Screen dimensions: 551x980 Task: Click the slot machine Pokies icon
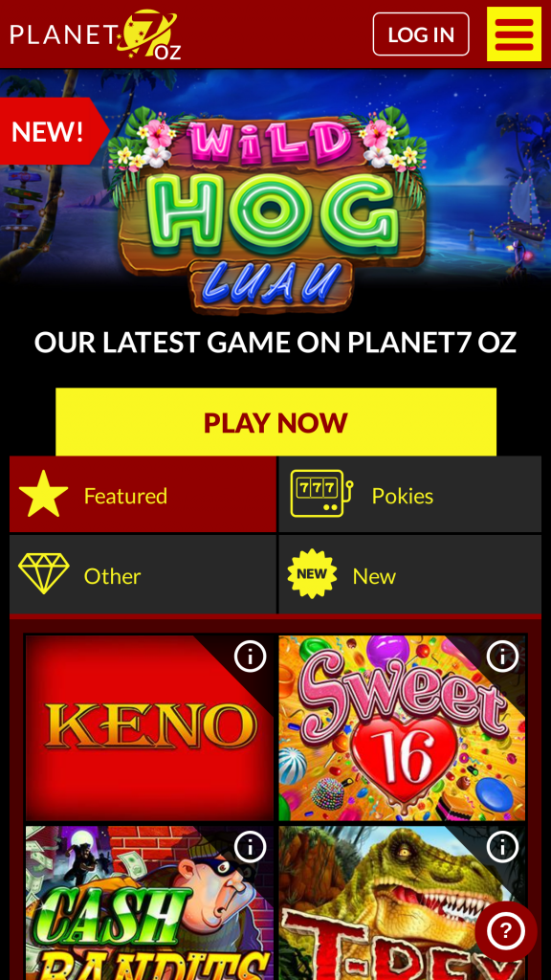coord(321,494)
